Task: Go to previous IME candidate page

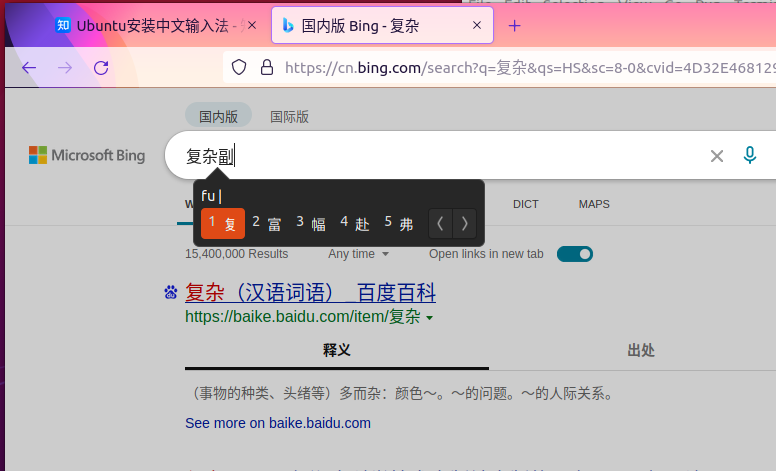Action: 440,224
